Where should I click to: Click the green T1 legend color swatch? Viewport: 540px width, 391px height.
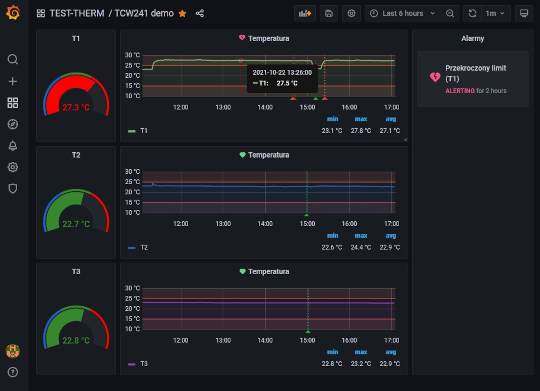[132, 131]
